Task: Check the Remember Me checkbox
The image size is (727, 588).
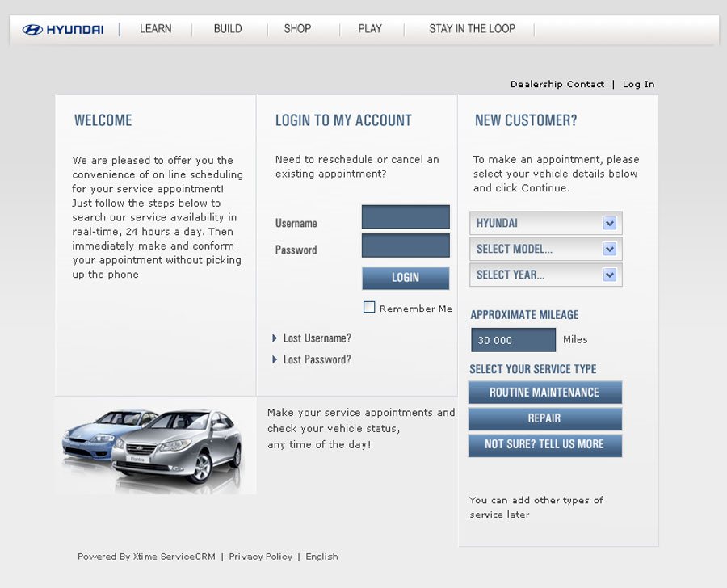Action: point(369,307)
